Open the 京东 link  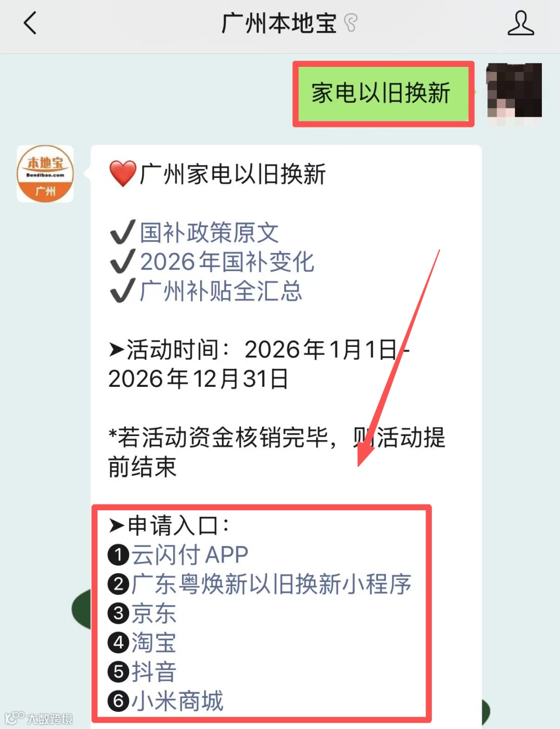pos(154,613)
